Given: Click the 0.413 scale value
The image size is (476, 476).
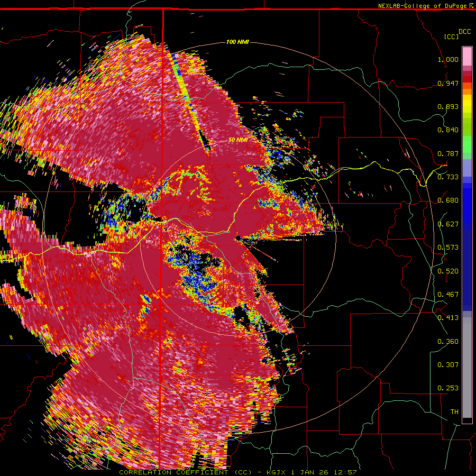Looking at the screenshot, I should [448, 318].
